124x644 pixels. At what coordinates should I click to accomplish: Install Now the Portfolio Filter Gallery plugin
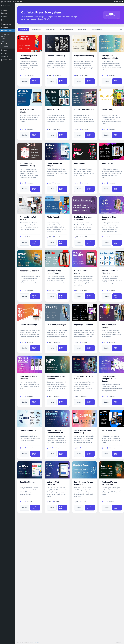tap(62, 81)
